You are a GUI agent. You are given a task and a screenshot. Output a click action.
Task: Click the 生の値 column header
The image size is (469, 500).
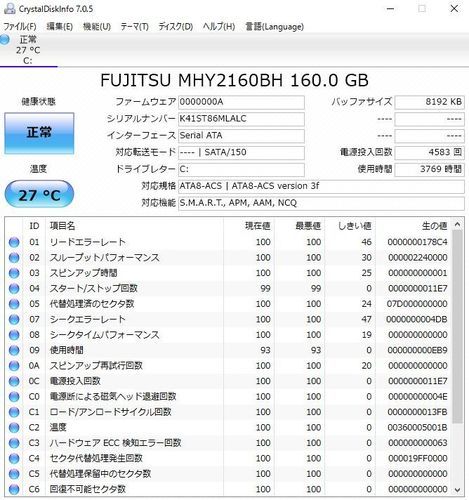pos(434,226)
